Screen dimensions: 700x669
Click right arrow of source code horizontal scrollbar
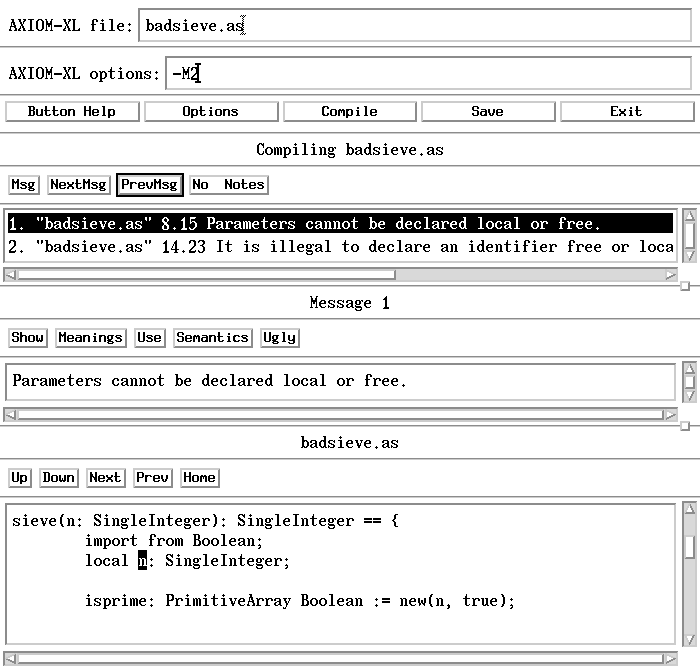coord(671,659)
